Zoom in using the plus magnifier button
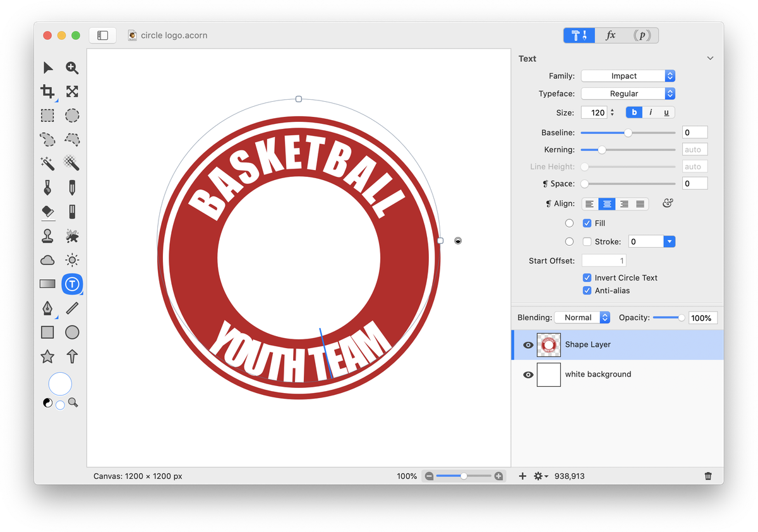This screenshot has height=532, width=758. [498, 476]
